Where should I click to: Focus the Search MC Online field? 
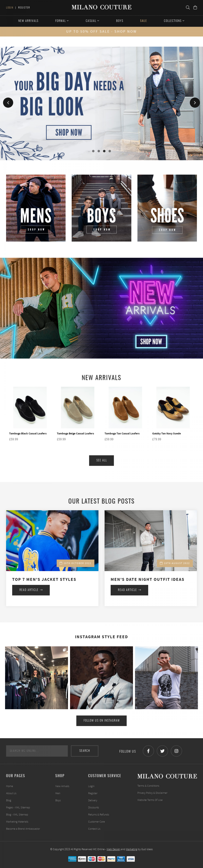pos(37,751)
